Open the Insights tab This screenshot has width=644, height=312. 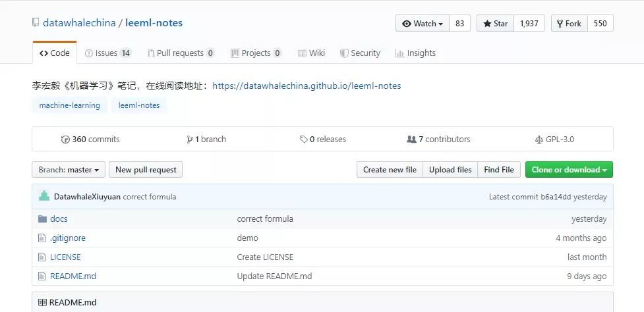pos(415,53)
